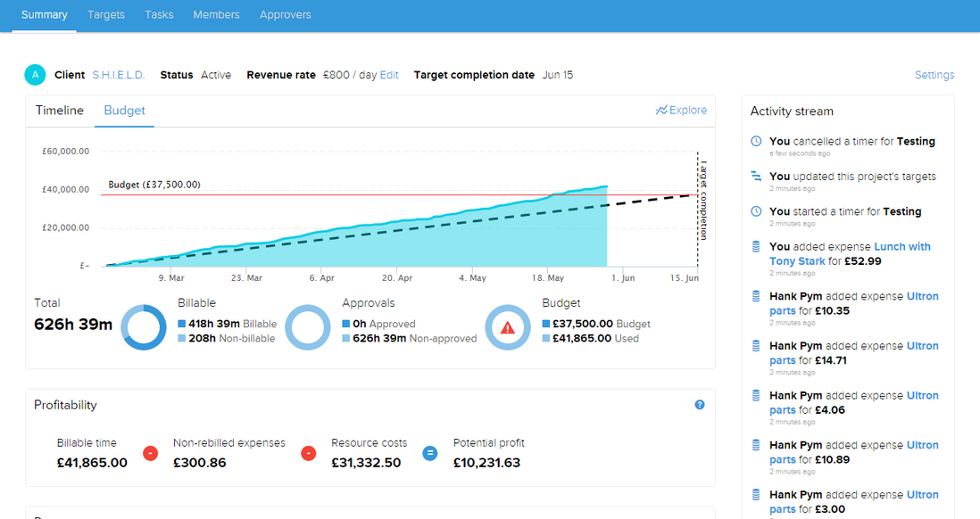Click the red minus indicator beside Billable time
The image size is (980, 519).
coord(150,453)
